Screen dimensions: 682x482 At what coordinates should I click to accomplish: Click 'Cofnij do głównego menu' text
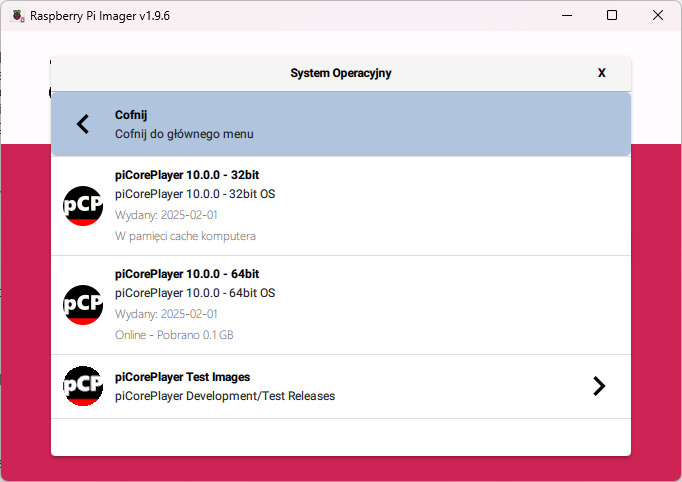[184, 134]
